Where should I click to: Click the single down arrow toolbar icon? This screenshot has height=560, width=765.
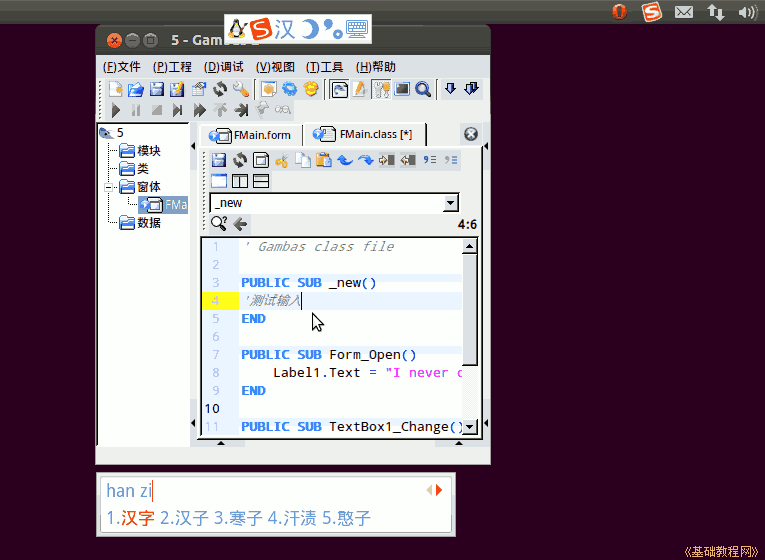[450, 89]
